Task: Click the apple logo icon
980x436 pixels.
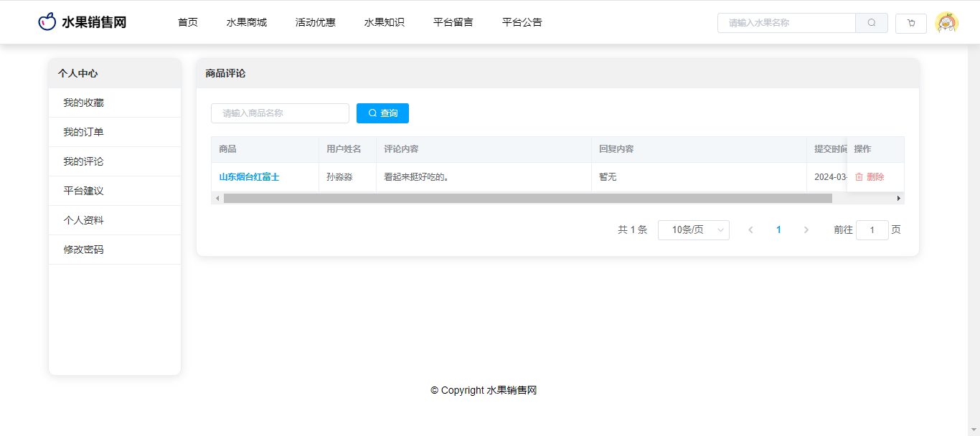Action: (x=47, y=22)
